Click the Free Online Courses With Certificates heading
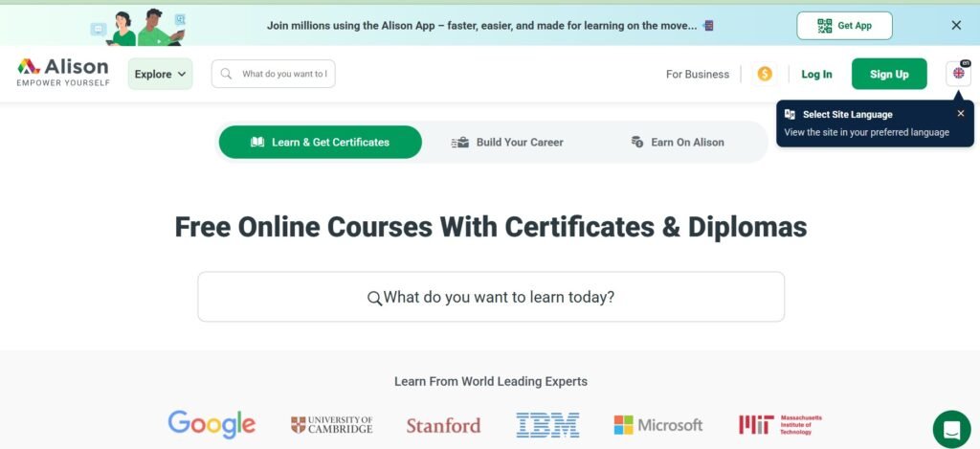Screen dimensions: 980x449 [x=491, y=227]
